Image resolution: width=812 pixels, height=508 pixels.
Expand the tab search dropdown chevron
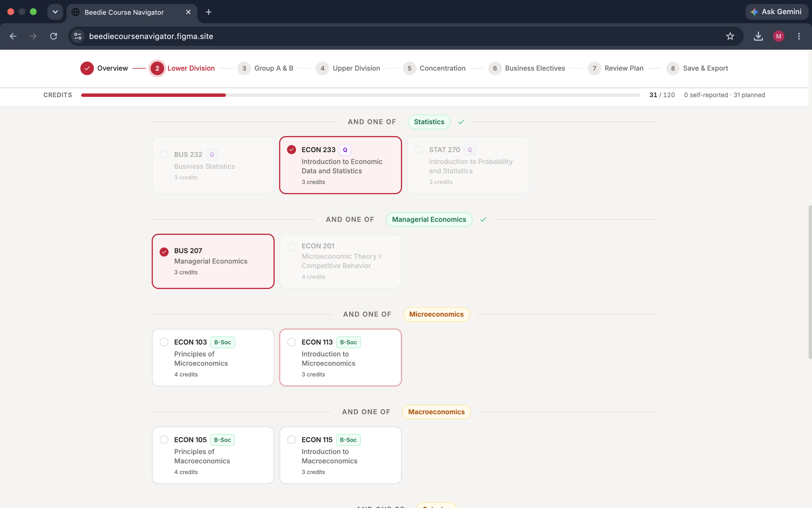pos(55,12)
